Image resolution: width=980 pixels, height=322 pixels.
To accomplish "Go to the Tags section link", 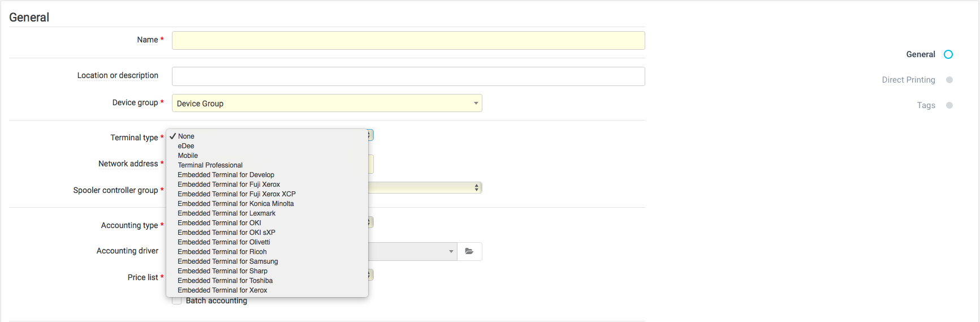I will point(926,105).
